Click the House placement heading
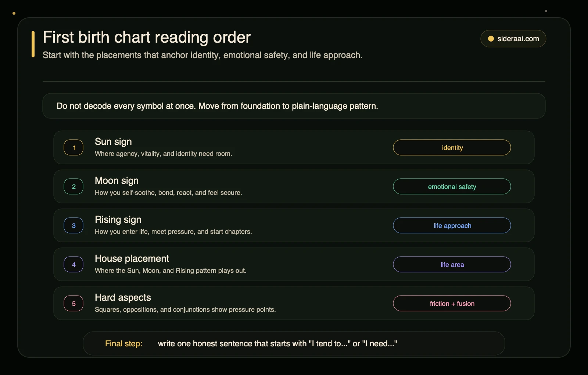Screen dimensions: 588x375 [x=132, y=258]
